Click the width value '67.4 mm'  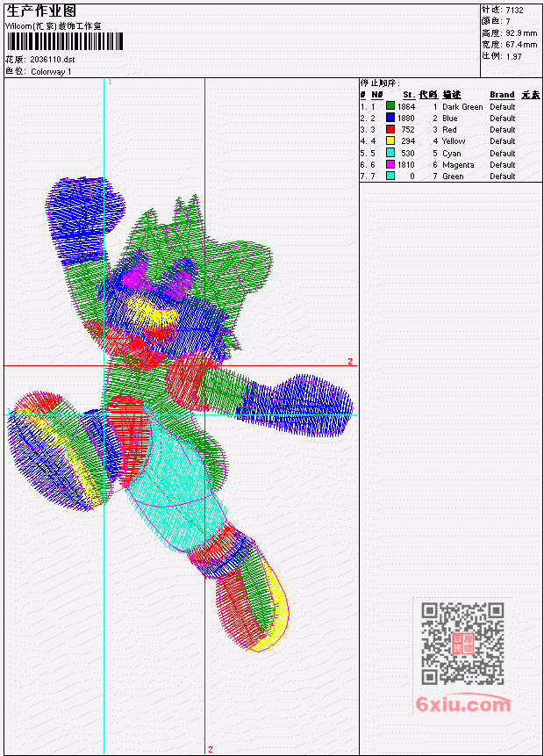pyautogui.click(x=521, y=45)
